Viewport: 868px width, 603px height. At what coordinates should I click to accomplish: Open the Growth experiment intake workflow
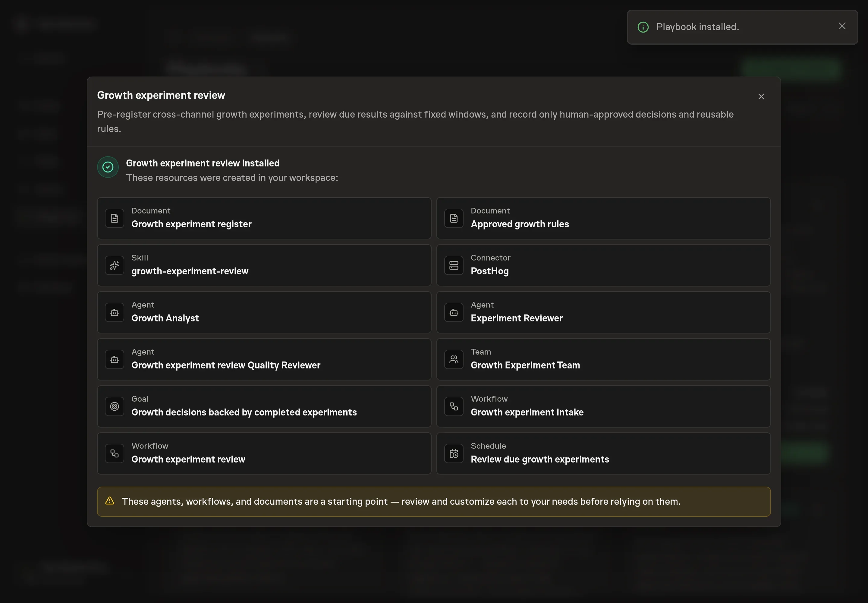tap(603, 406)
